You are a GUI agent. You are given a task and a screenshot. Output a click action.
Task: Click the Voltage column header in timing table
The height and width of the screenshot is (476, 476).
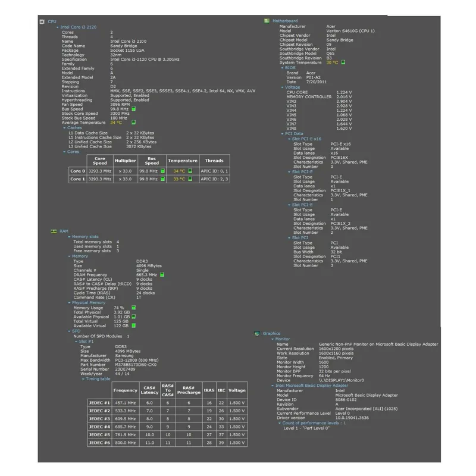click(237, 390)
